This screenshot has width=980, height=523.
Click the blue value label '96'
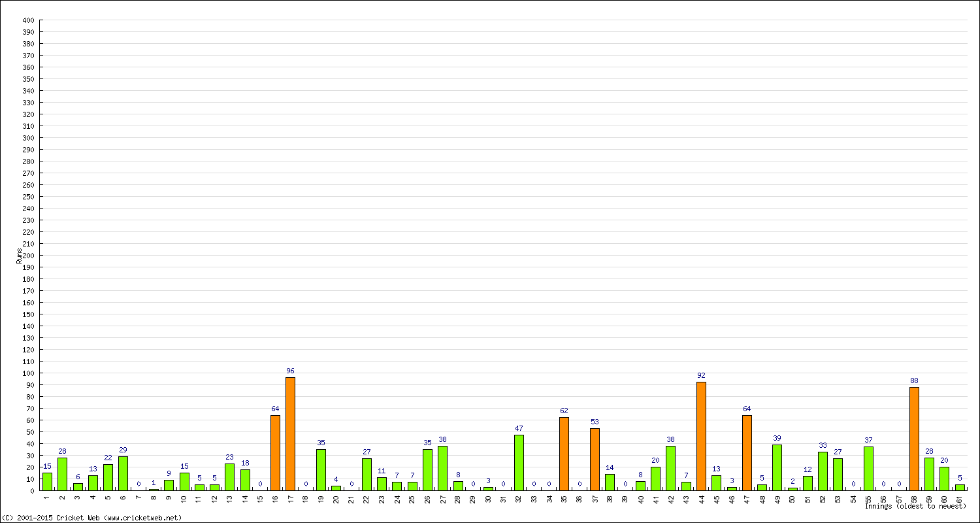[x=290, y=371]
